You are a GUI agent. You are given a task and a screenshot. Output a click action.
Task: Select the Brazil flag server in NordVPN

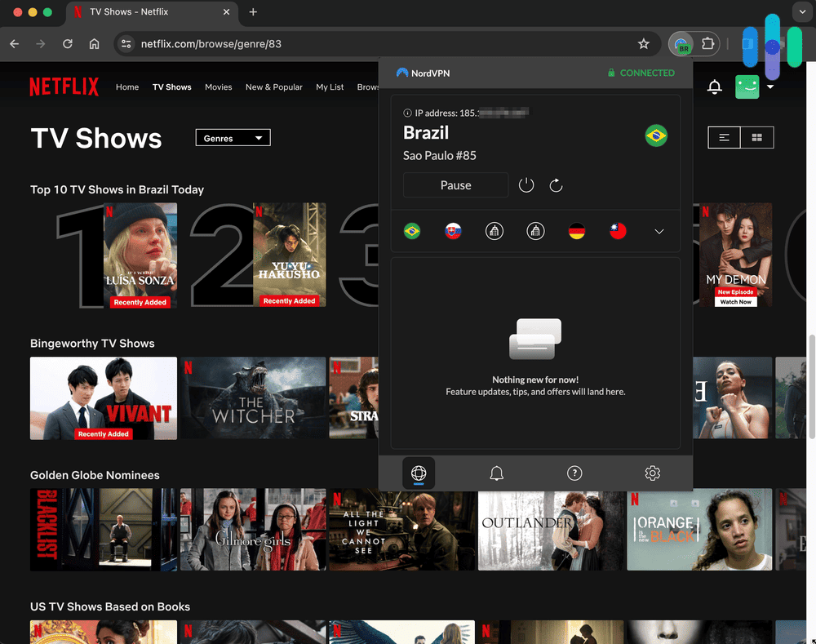[412, 231]
